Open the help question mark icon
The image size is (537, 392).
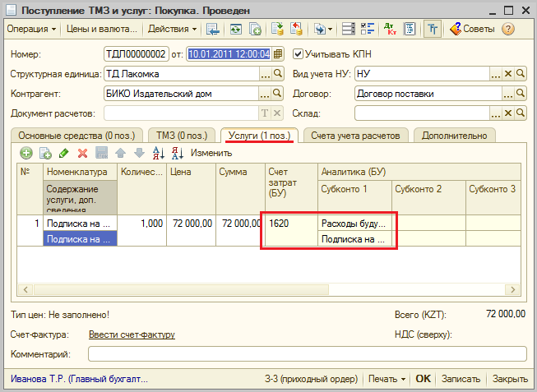(507, 29)
